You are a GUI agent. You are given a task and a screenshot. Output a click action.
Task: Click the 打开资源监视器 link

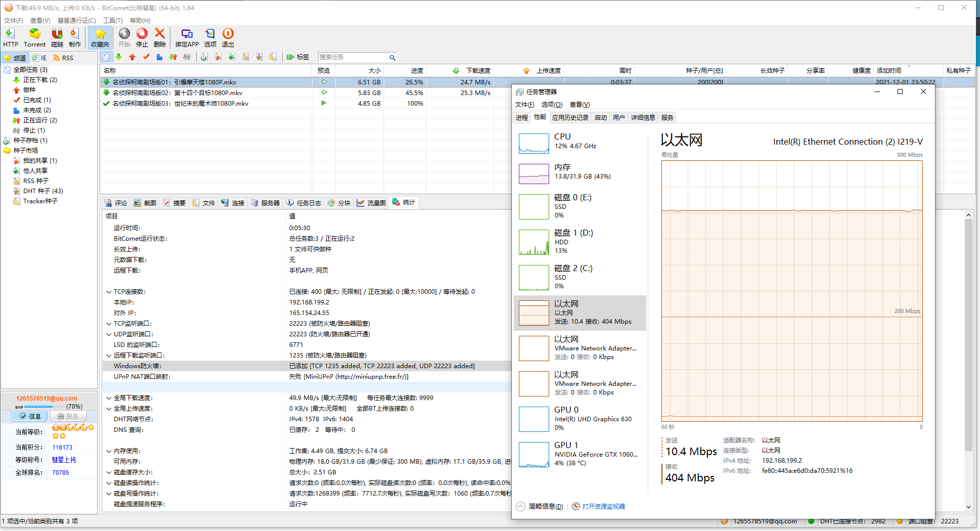click(603, 506)
